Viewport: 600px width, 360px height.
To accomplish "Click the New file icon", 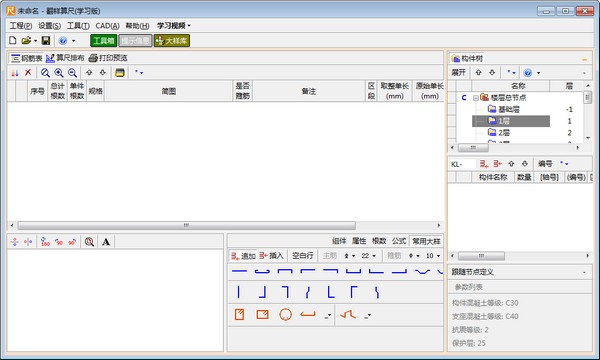I will point(13,41).
